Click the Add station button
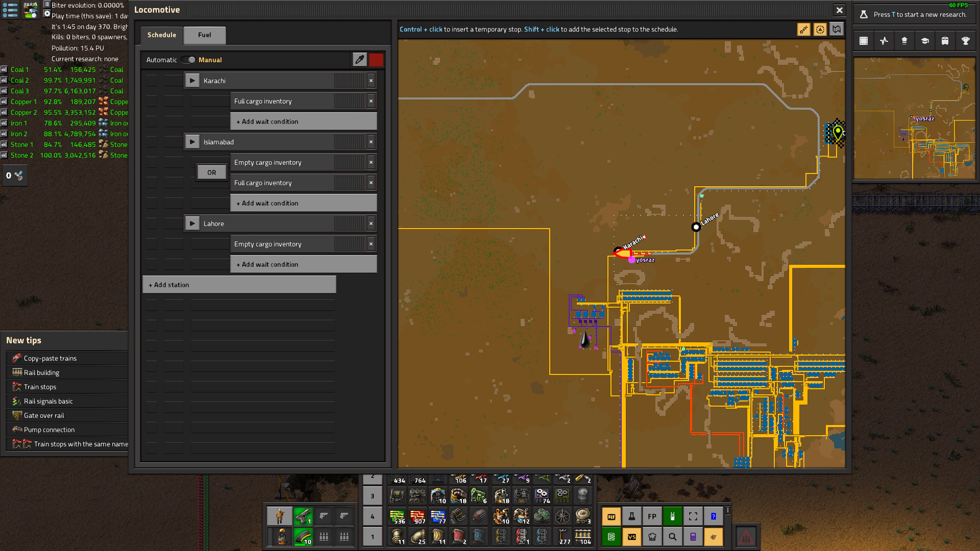 pos(239,285)
